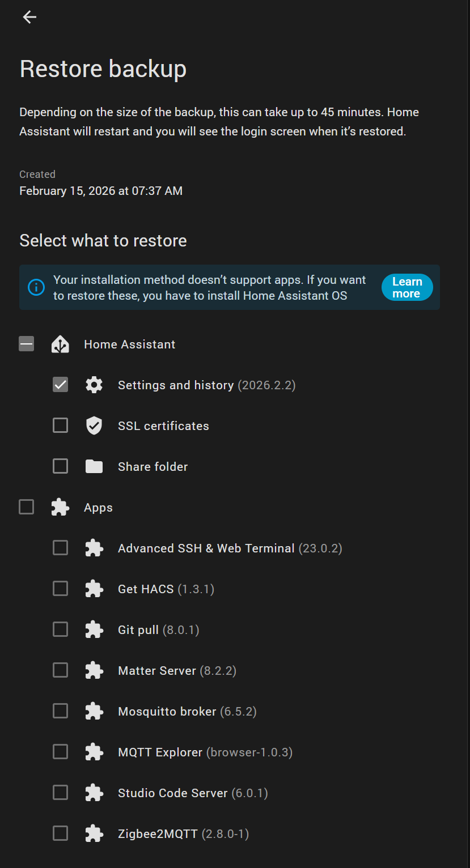The image size is (470, 868).
Task: Open the Learn more link
Action: click(x=407, y=288)
